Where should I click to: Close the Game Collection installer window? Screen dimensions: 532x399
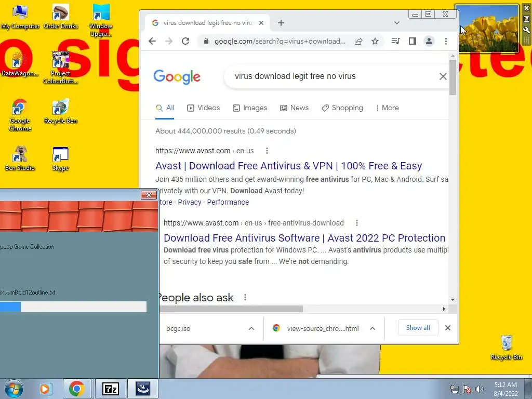point(149,195)
